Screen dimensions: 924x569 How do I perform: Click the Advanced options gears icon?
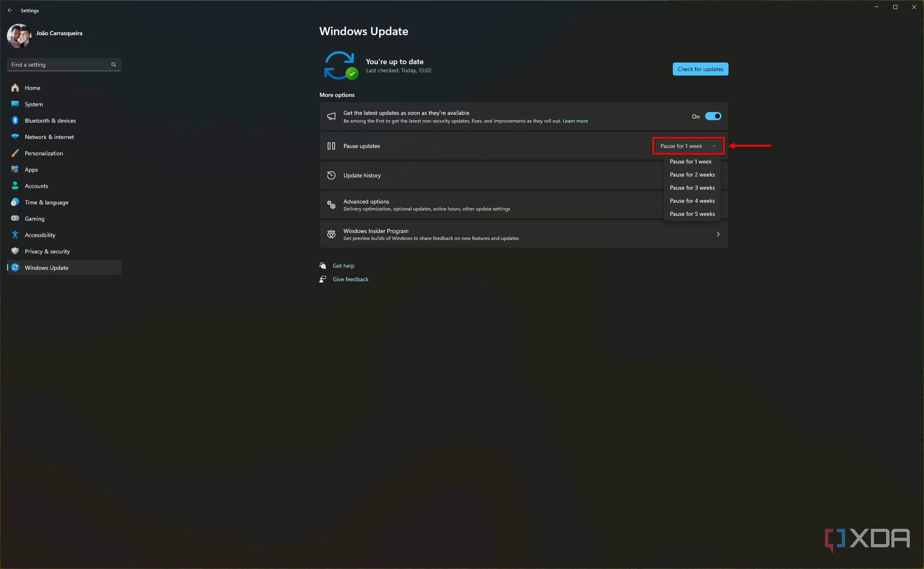tap(331, 205)
